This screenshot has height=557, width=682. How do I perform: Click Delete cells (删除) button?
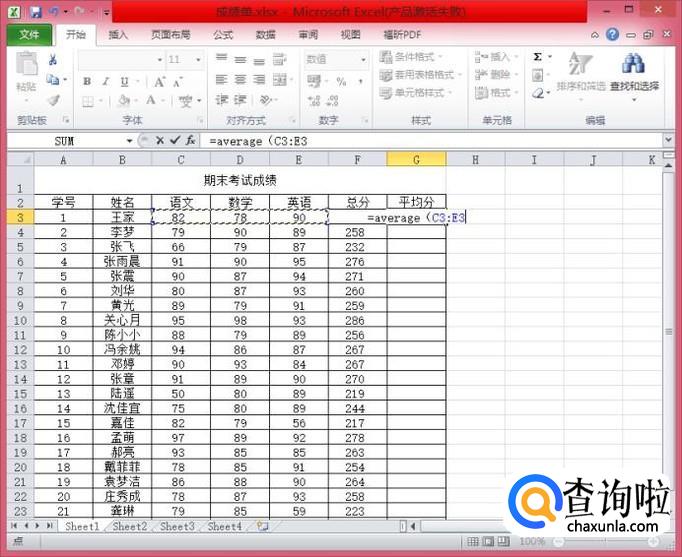(x=496, y=75)
